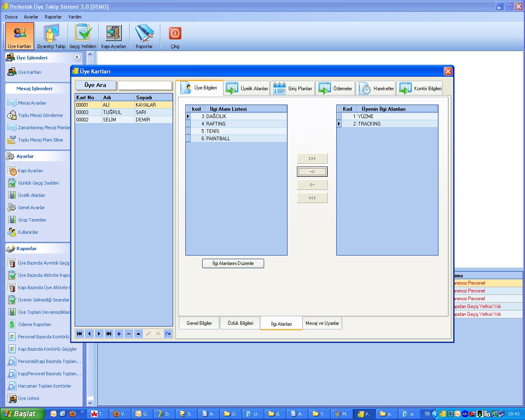Click Toplu Mesaj Gönderme in sidebar
525x420 pixels.
click(x=40, y=115)
